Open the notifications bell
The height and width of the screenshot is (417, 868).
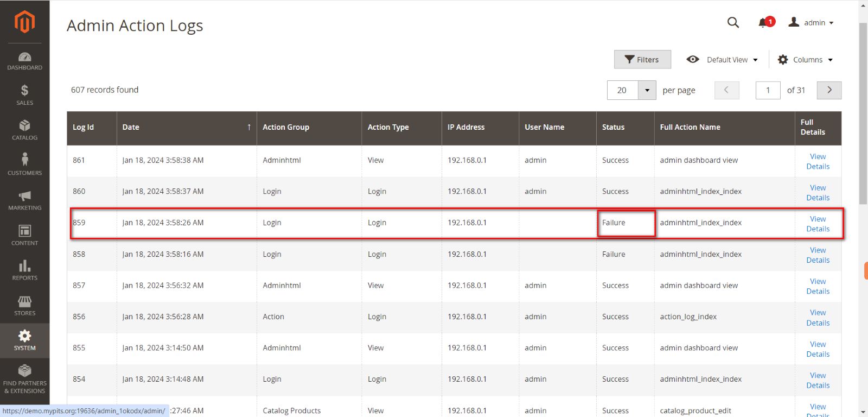(763, 22)
